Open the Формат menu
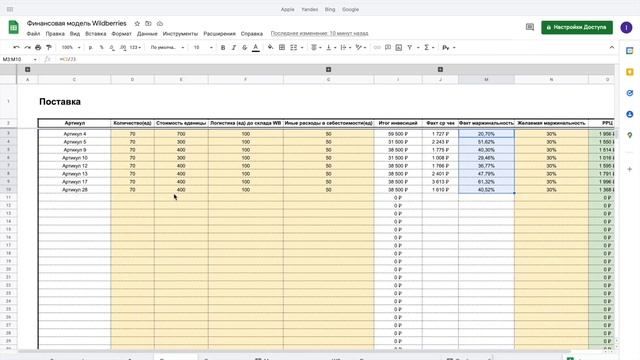Screen dimensions: 640x360 point(122,33)
